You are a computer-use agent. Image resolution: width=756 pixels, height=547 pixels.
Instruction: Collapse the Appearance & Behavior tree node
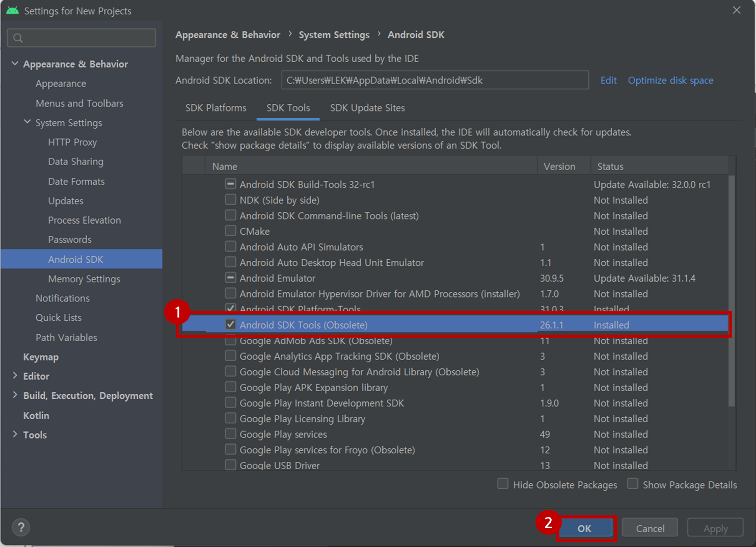click(x=15, y=64)
